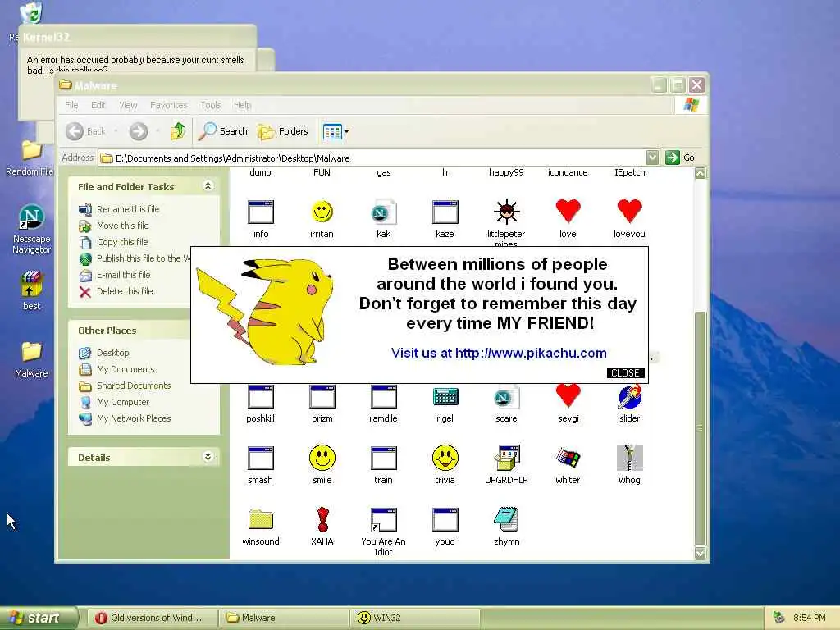Select the kaze file icon

pos(445,212)
